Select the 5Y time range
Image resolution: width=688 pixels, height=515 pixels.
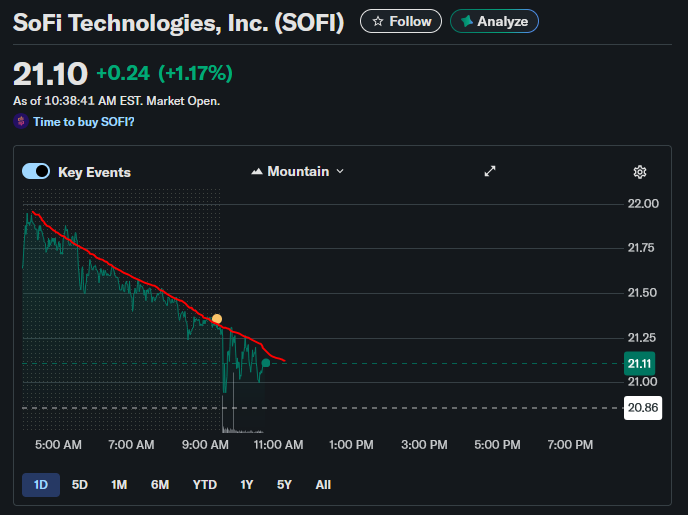[x=284, y=485]
